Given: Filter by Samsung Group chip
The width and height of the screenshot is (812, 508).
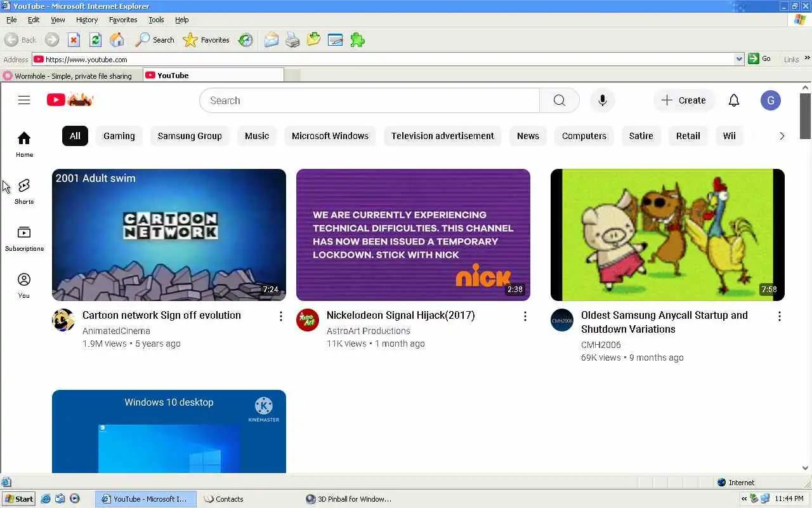Looking at the screenshot, I should click(x=190, y=136).
